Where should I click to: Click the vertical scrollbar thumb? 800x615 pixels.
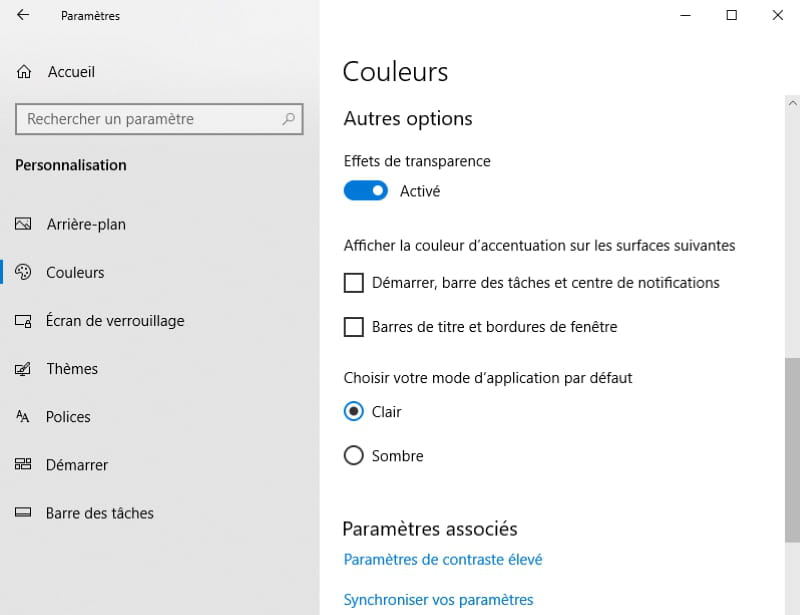[x=792, y=448]
